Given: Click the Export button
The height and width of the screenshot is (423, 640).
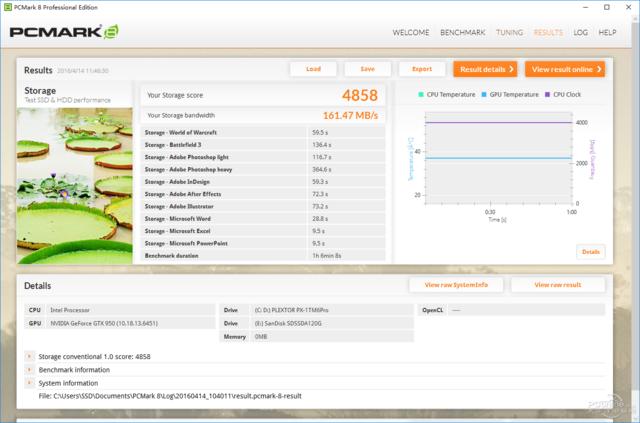Looking at the screenshot, I should 422,69.
